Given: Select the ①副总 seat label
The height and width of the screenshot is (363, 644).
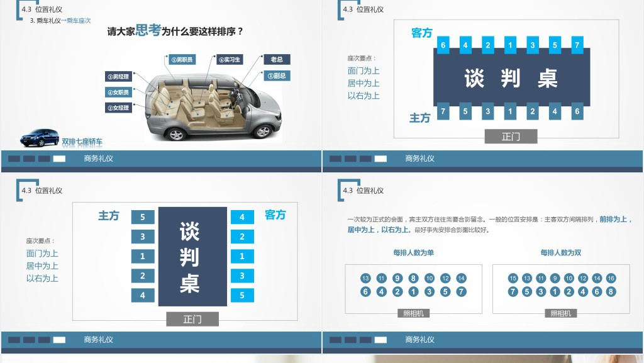Looking at the screenshot, I should pos(277,76).
